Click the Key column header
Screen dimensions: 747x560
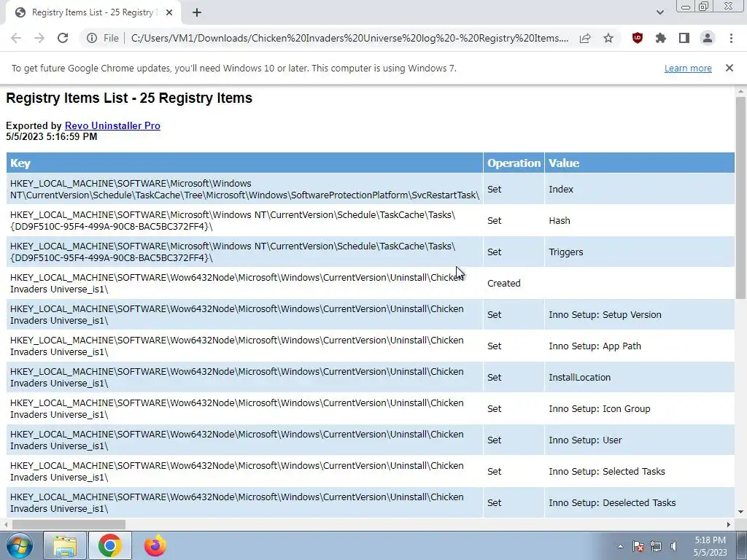coord(244,163)
